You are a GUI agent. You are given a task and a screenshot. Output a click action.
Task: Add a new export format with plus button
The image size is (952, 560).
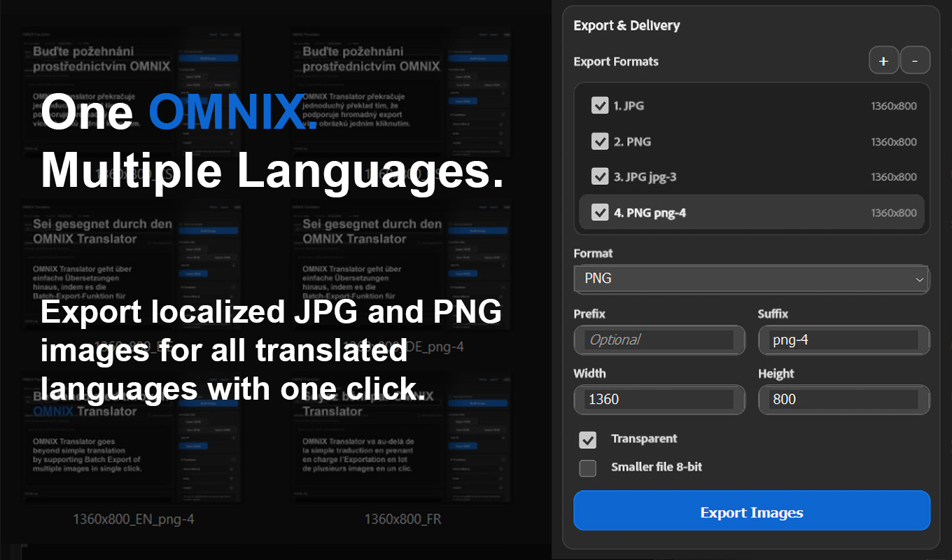(883, 61)
